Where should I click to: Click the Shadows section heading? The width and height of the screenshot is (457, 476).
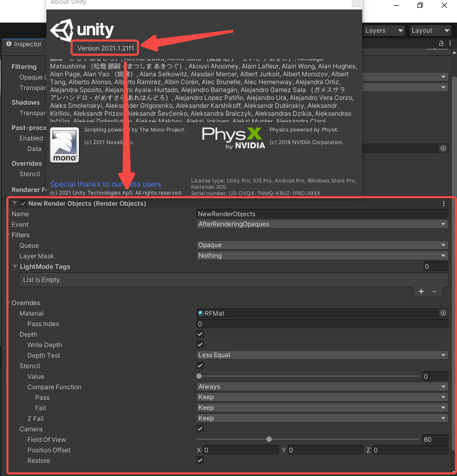tap(25, 103)
